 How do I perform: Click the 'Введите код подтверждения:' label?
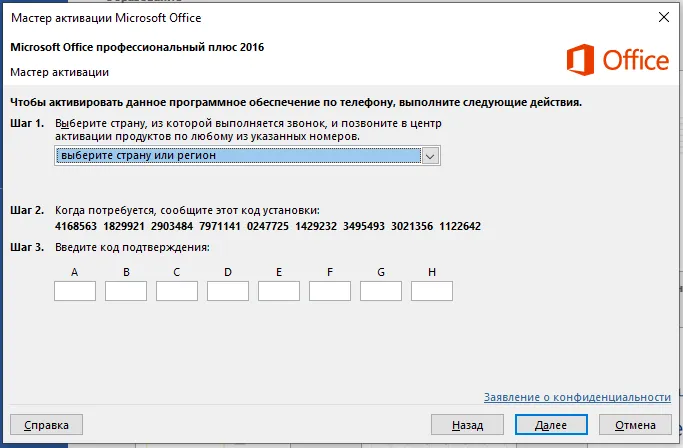pos(132,248)
